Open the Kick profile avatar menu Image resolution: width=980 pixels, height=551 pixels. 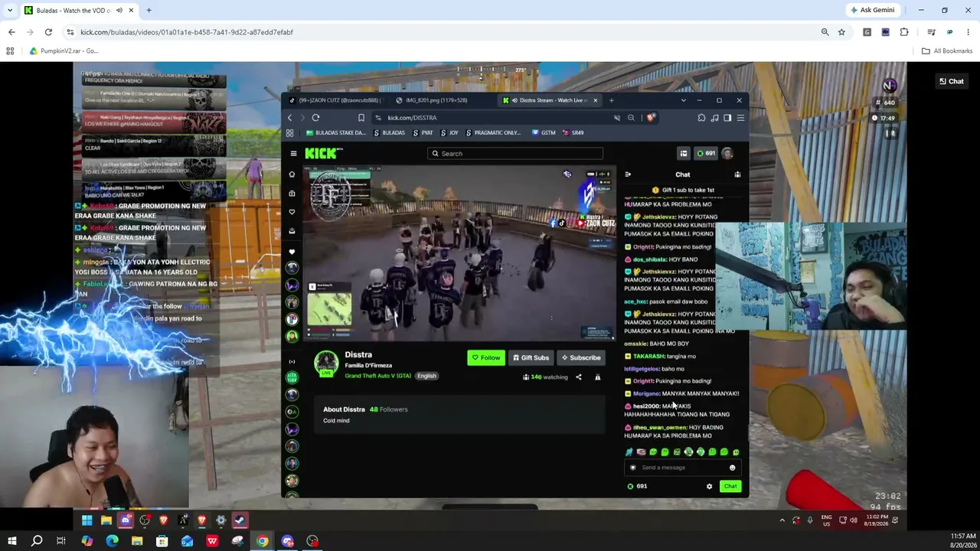pyautogui.click(x=727, y=154)
